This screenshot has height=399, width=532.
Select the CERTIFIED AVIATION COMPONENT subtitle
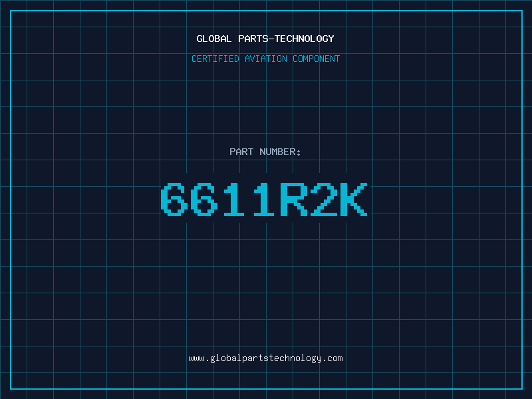point(265,59)
